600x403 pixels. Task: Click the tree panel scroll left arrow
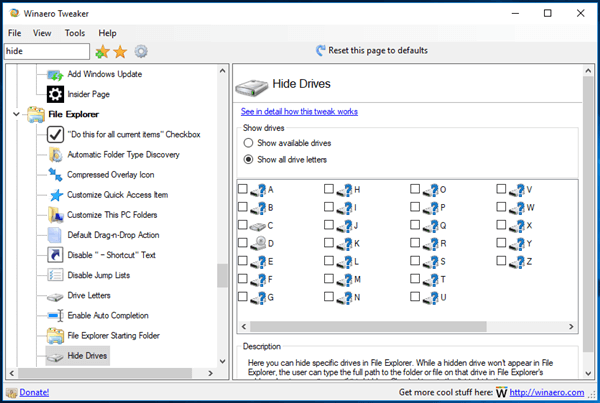(11, 373)
